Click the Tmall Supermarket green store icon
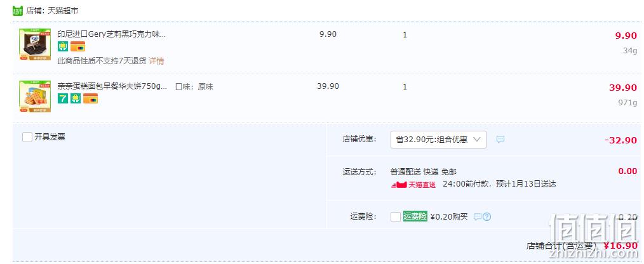644x264 pixels. [x=18, y=11]
